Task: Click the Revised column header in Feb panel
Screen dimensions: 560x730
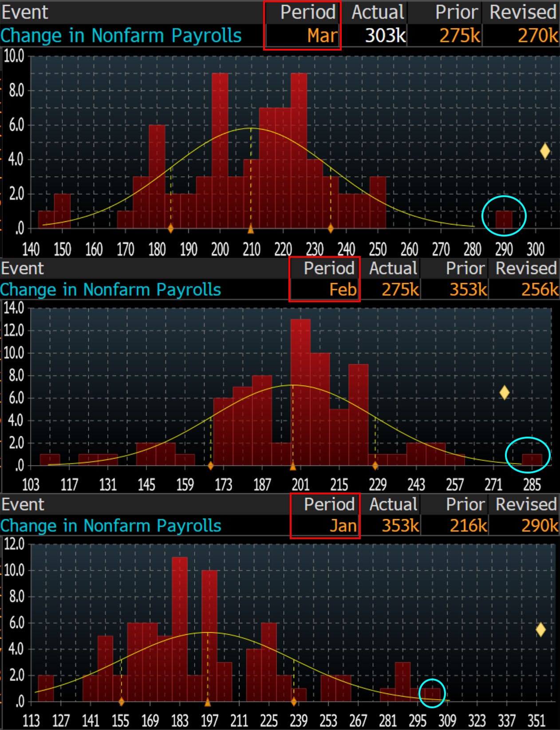Action: tap(526, 268)
